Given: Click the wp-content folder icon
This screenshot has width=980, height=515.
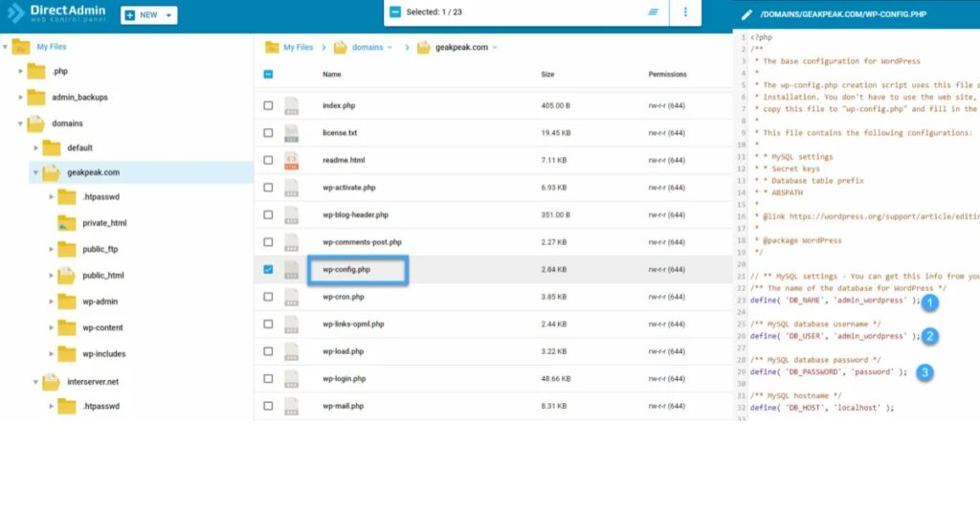Looking at the screenshot, I should pos(67,327).
